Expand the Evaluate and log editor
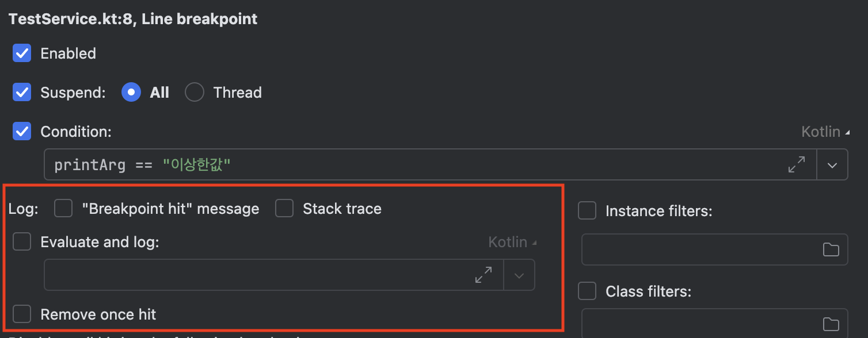This screenshot has height=338, width=868. (484, 275)
